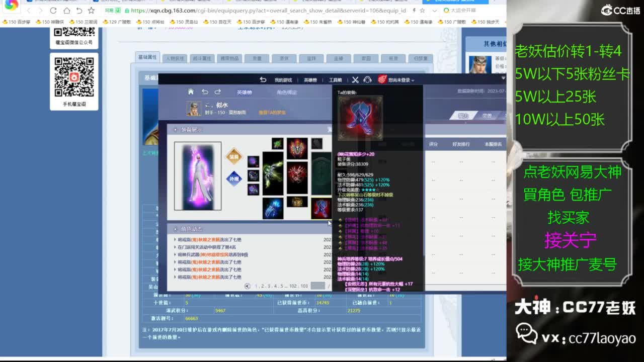Viewport: 644px width, 362px height.
Task: Go to the previous activity log page
Action: 248,286
